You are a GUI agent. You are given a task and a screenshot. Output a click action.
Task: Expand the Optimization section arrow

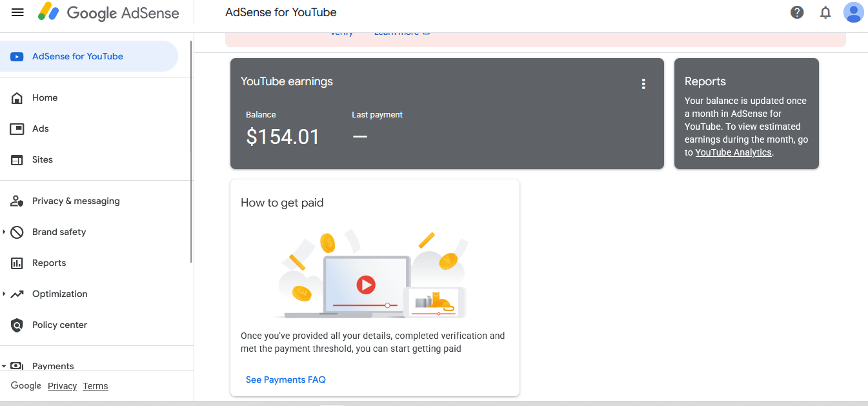[x=4, y=294]
